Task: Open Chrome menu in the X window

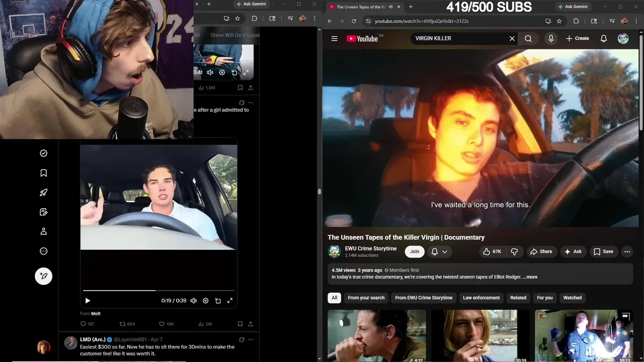Action: point(313,19)
